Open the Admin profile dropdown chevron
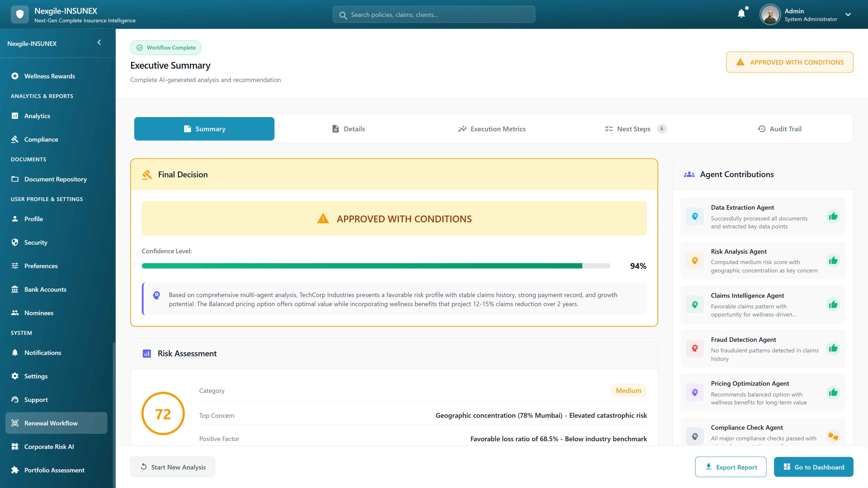Screen dimensions: 868x488 coord(848,14)
